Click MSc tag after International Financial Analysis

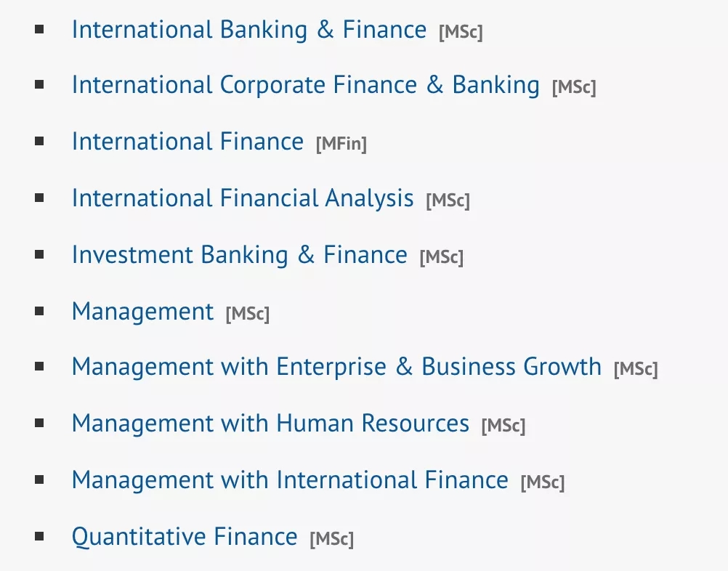pos(448,201)
